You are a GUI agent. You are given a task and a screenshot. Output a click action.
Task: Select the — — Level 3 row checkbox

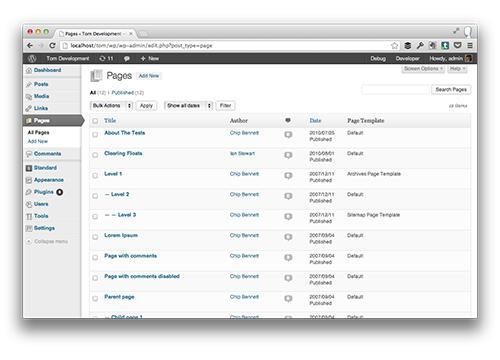coord(95,217)
